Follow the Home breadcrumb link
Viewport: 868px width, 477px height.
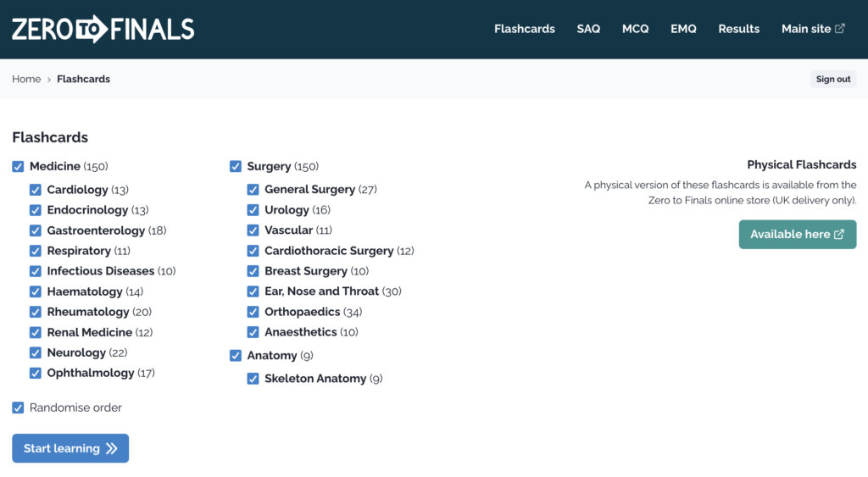click(26, 80)
